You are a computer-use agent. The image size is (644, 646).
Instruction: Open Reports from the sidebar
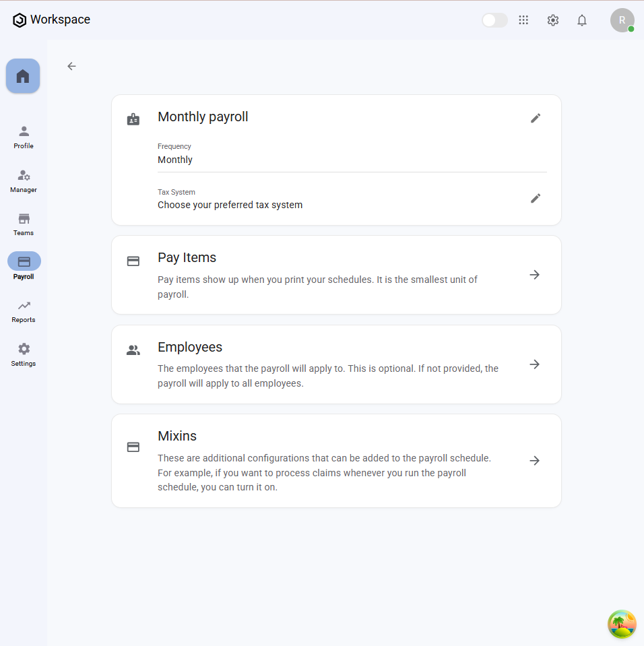pos(24,311)
